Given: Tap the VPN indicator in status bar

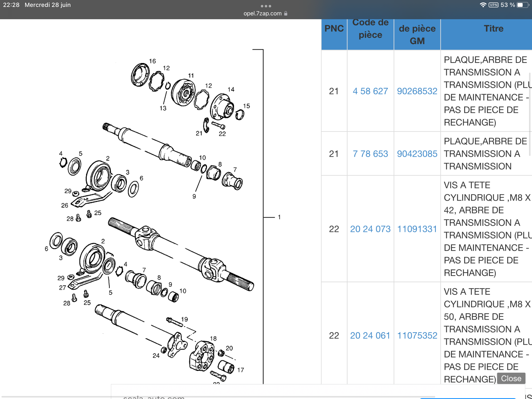Looking at the screenshot, I should click(494, 5).
